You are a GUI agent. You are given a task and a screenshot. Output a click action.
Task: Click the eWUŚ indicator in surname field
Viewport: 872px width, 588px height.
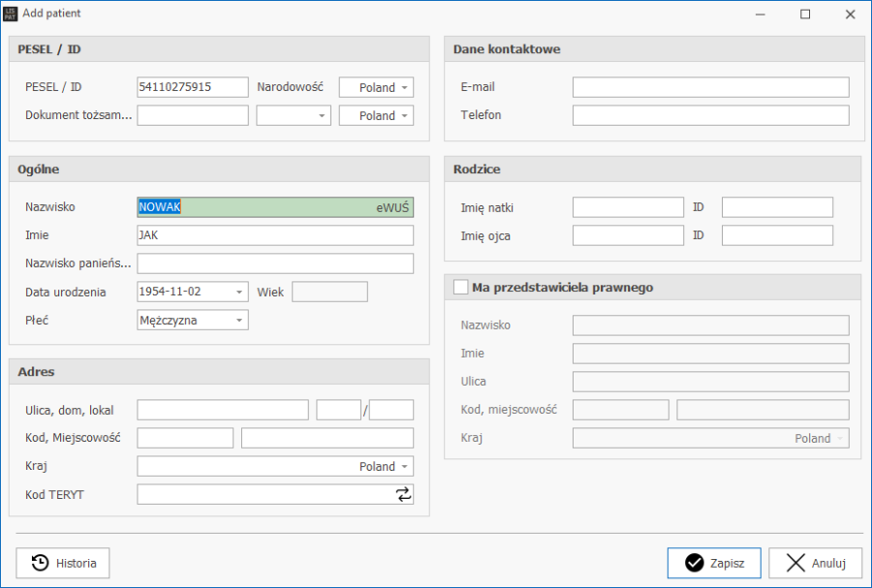[x=392, y=207]
